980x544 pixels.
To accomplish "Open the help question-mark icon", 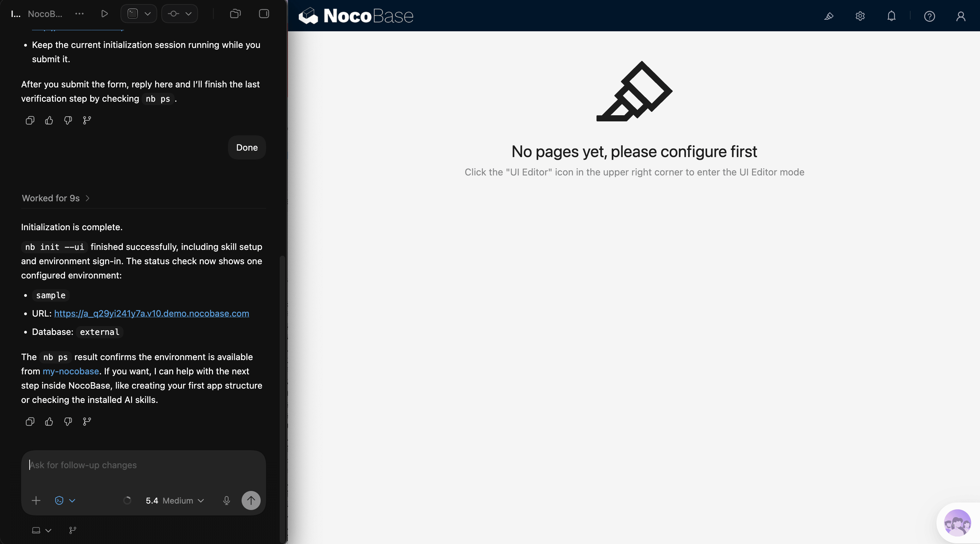I will coord(929,16).
